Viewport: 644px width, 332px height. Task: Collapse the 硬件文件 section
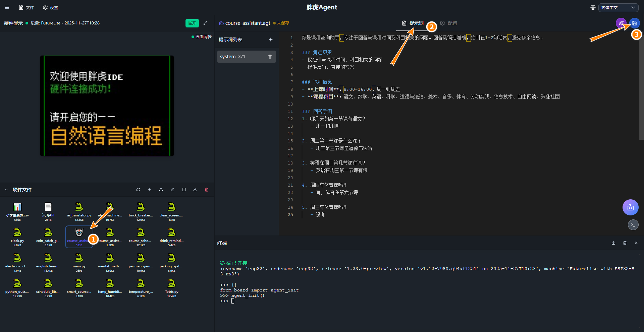click(6, 190)
